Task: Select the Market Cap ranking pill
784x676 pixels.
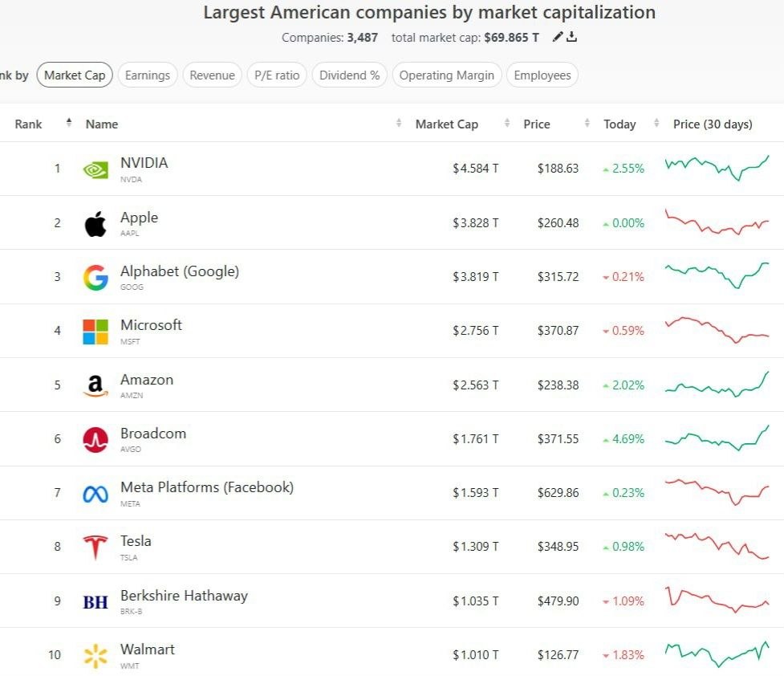Action: pos(75,75)
